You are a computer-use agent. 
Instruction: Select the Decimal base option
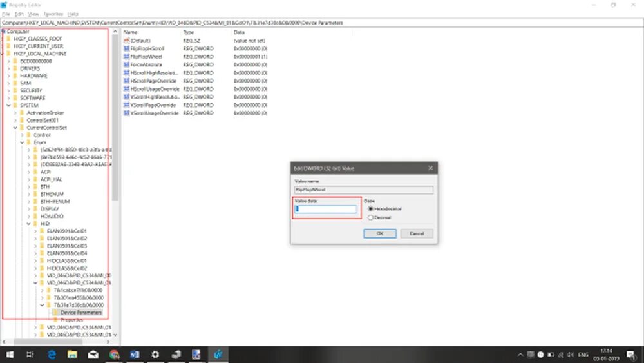(379, 217)
